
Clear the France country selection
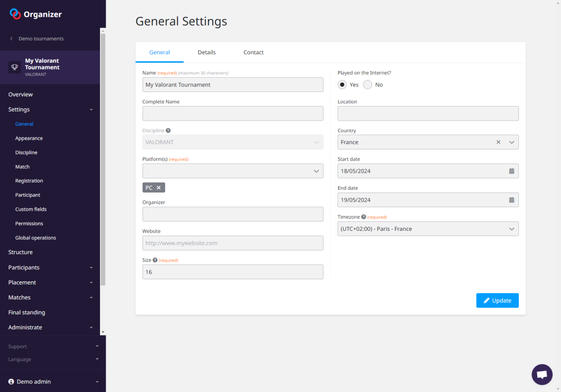498,143
